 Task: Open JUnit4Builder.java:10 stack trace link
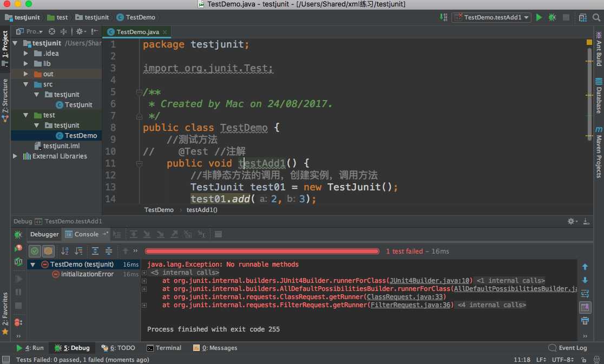430,281
